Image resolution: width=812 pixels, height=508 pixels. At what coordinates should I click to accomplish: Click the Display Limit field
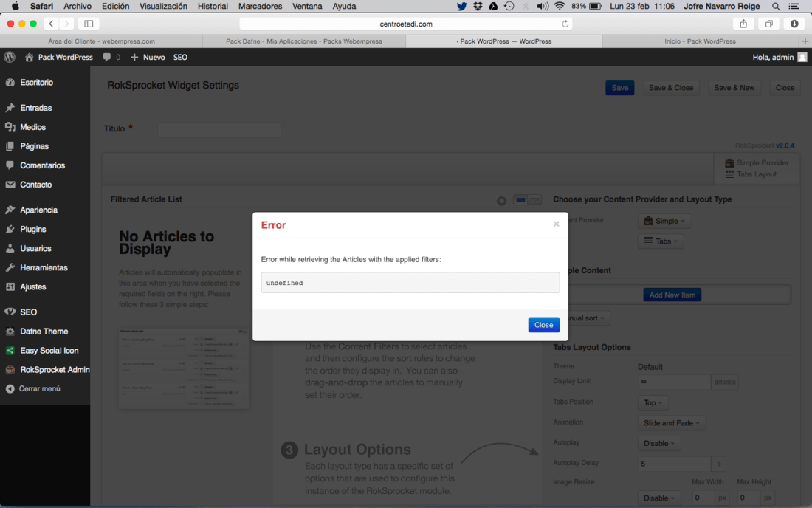674,382
